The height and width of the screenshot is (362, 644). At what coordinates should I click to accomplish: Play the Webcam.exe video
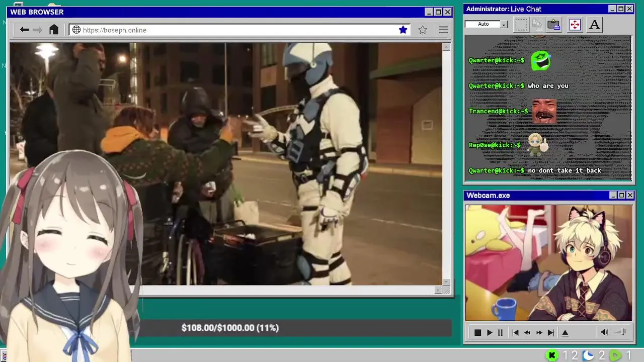490,333
